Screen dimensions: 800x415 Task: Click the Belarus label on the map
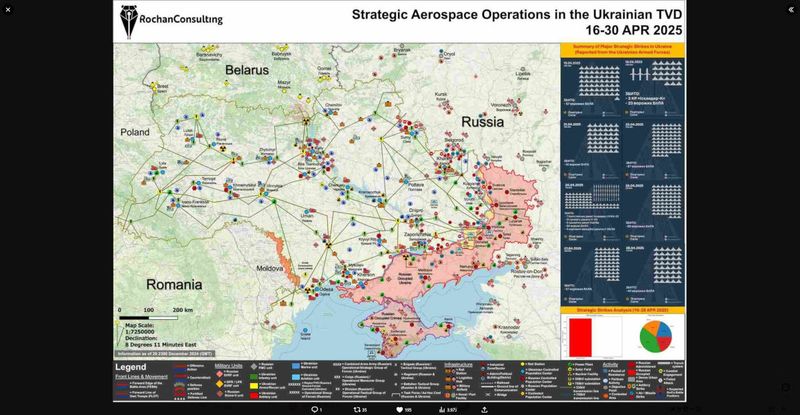pos(247,71)
